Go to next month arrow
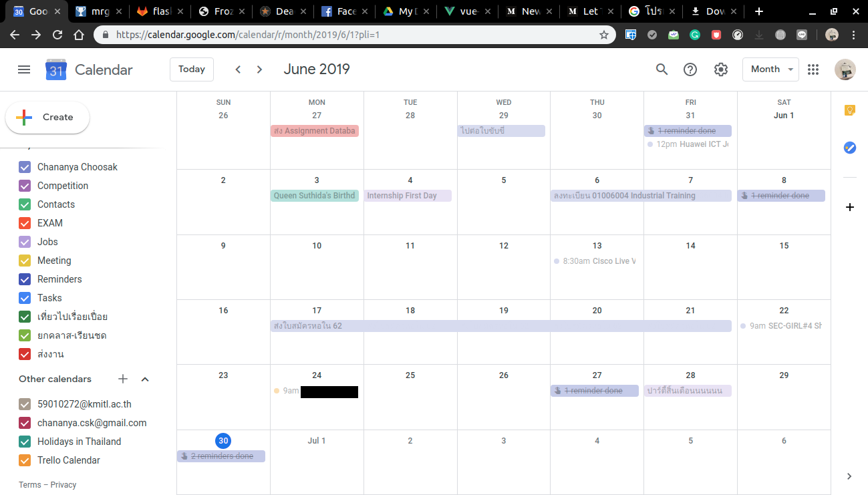The height and width of the screenshot is (495, 868). 260,69
